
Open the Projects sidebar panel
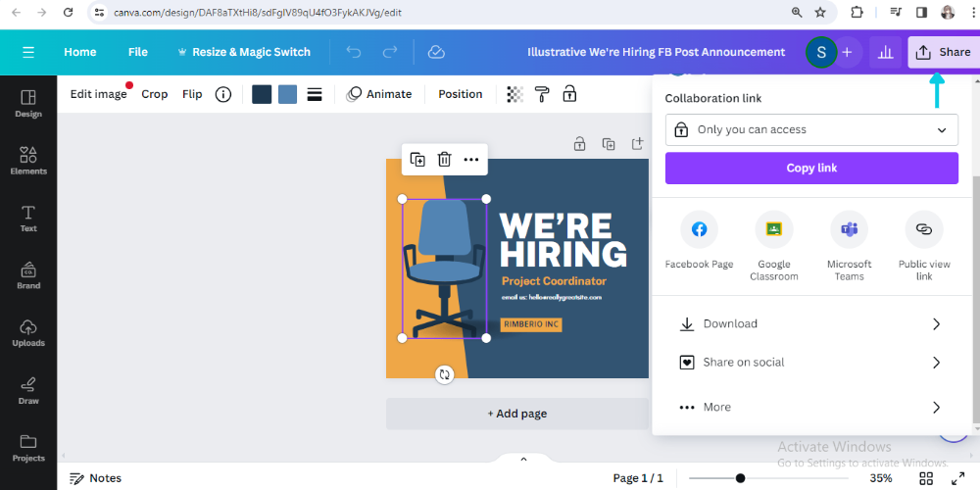tap(28, 448)
